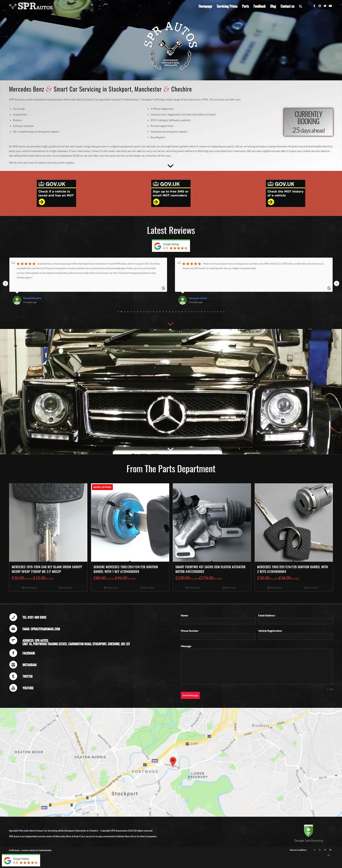Open the Facebook icon in the top header

pyautogui.click(x=314, y=6)
